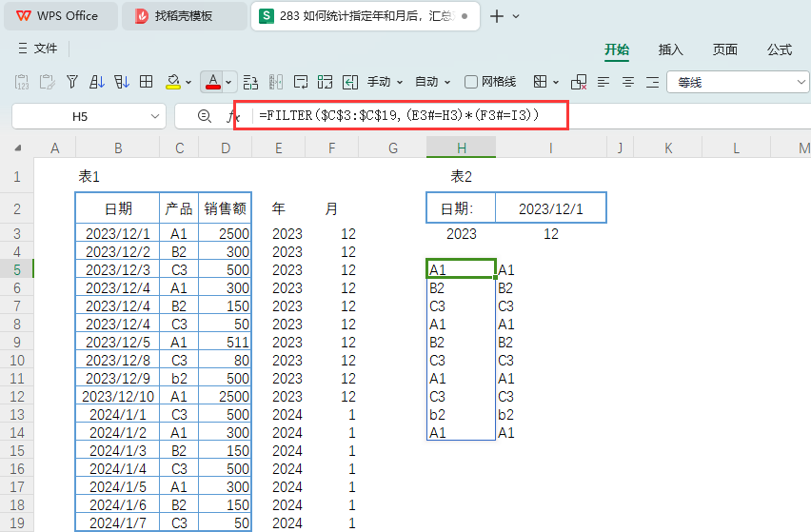Click the clear formatting icon with red x
Screen dimensions: 811x532
point(579,82)
